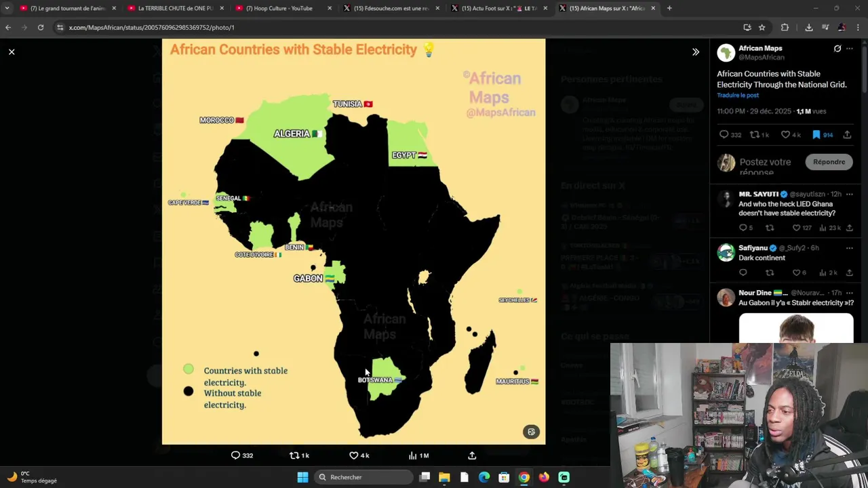Open more options on MR. SAYUTI's reply

(850, 195)
